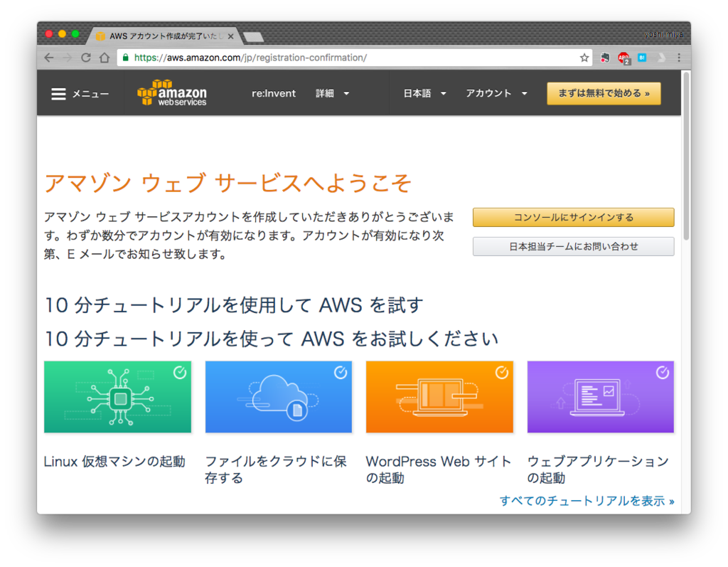Open the purple web application thumbnail
The image size is (728, 567).
600,397
